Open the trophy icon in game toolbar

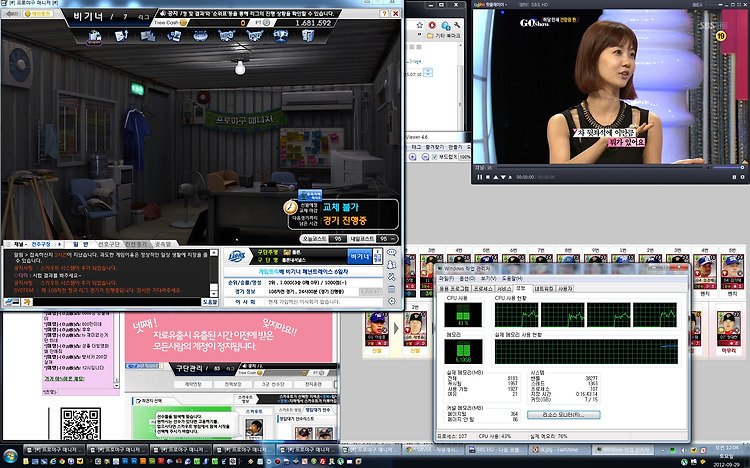click(280, 35)
